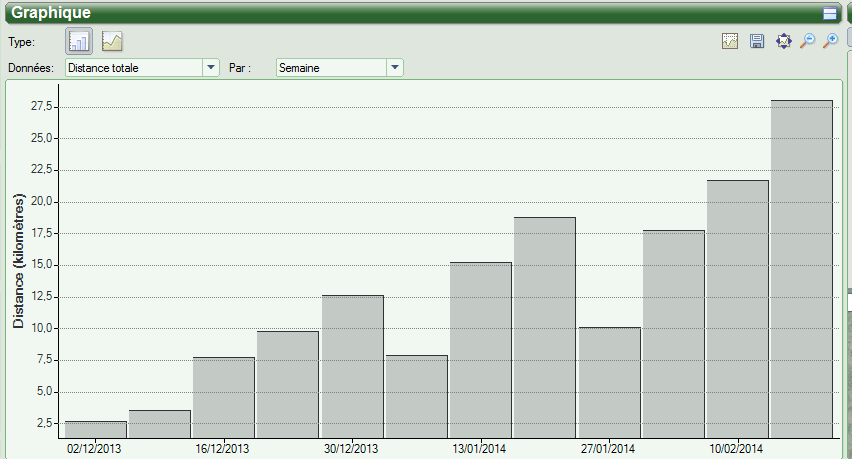The image size is (852, 459).
Task: Zoom in on the chart
Action: [831, 41]
